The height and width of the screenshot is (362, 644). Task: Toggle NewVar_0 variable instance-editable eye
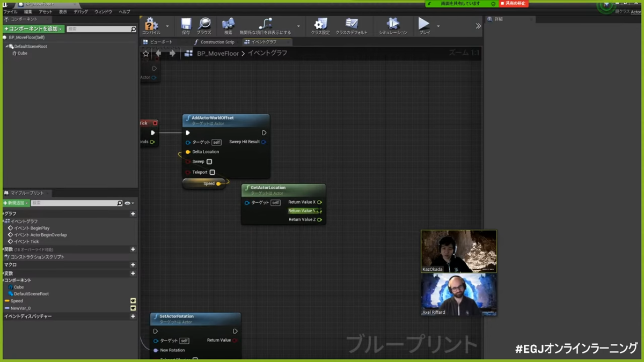(133, 308)
